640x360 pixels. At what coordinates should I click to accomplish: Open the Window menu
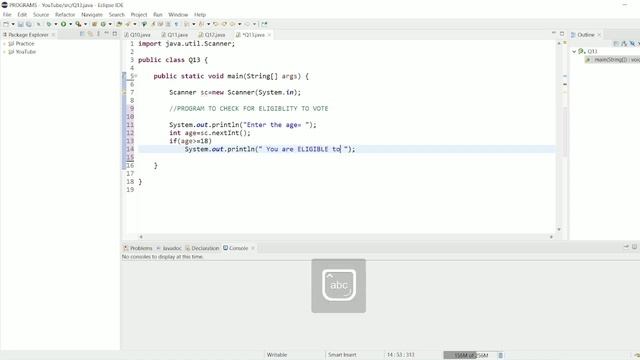[x=178, y=15]
